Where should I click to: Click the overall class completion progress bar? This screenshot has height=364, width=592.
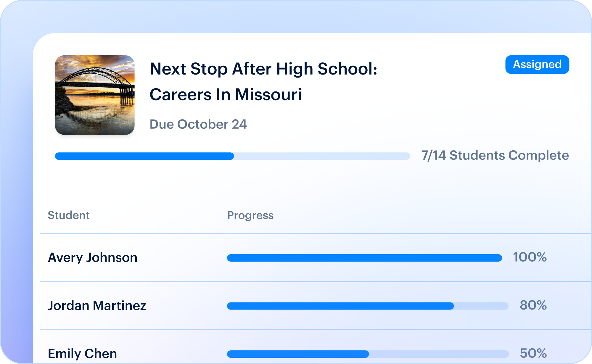point(232,156)
